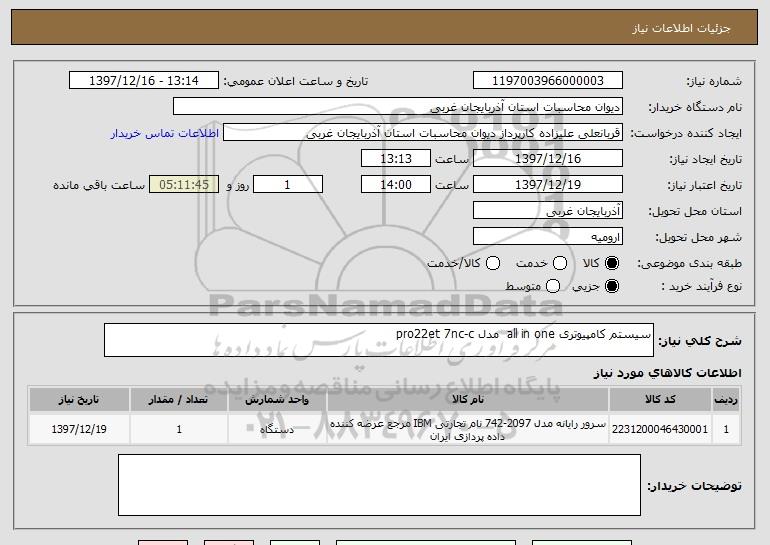Click the 'شماره نیاز' label

(714, 81)
